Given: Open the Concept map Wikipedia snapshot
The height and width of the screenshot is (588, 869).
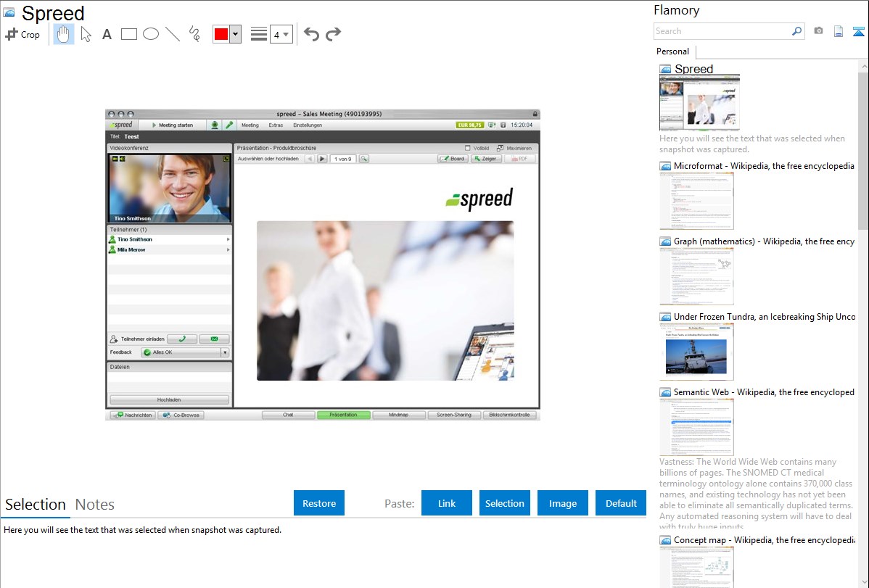Looking at the screenshot, I should [x=696, y=567].
